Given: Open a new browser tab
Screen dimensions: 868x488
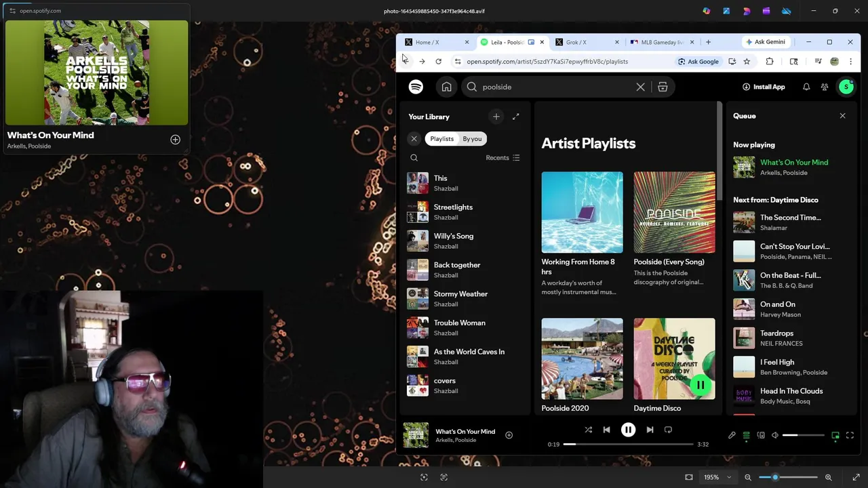Looking at the screenshot, I should tap(708, 42).
